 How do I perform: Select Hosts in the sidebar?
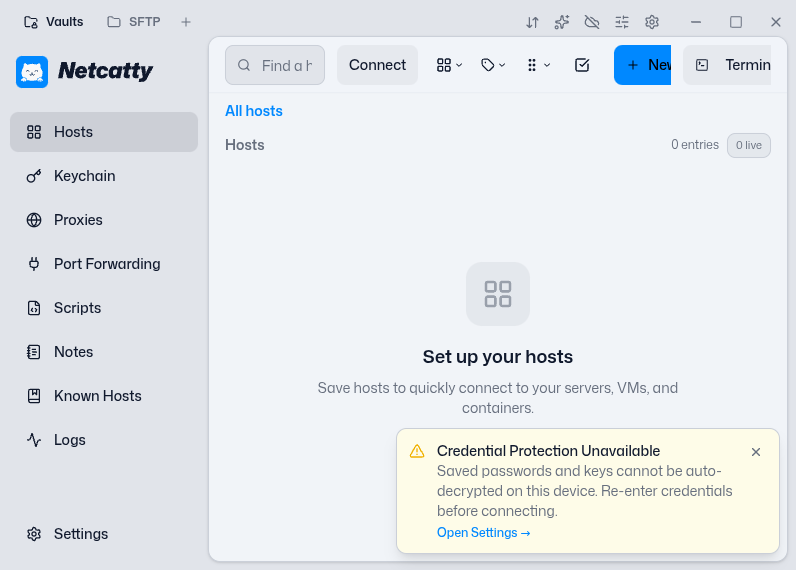click(x=104, y=132)
